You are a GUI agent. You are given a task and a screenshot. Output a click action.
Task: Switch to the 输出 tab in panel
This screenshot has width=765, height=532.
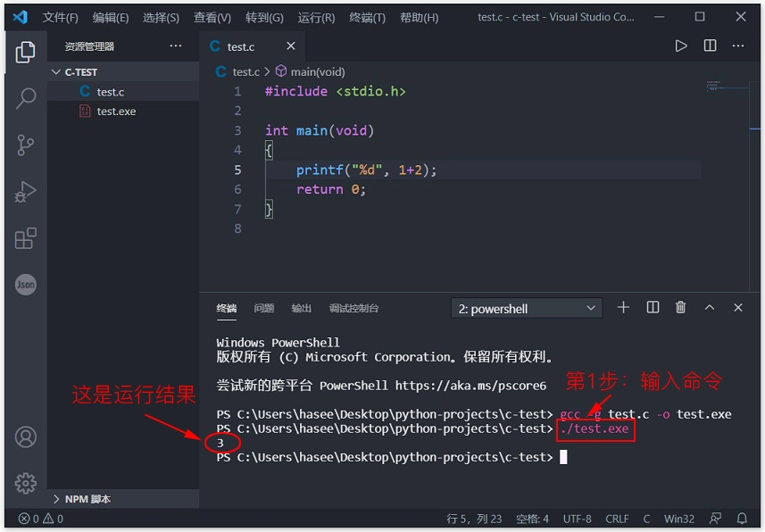(301, 307)
